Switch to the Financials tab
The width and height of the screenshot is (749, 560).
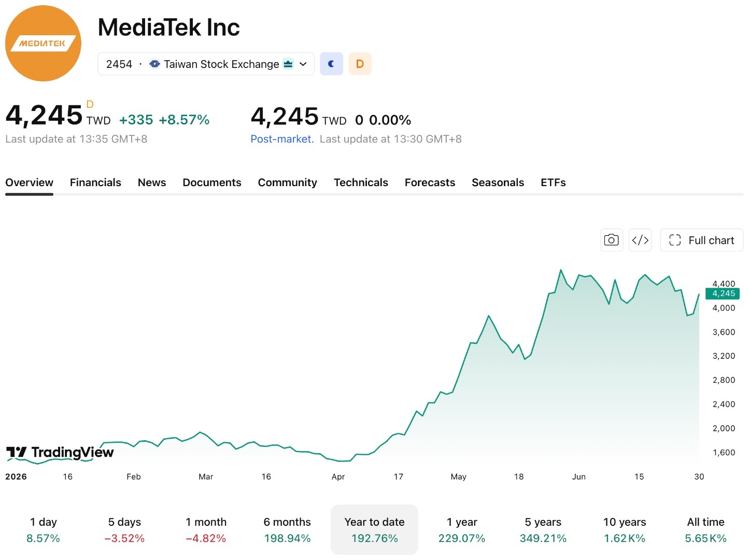click(x=95, y=183)
